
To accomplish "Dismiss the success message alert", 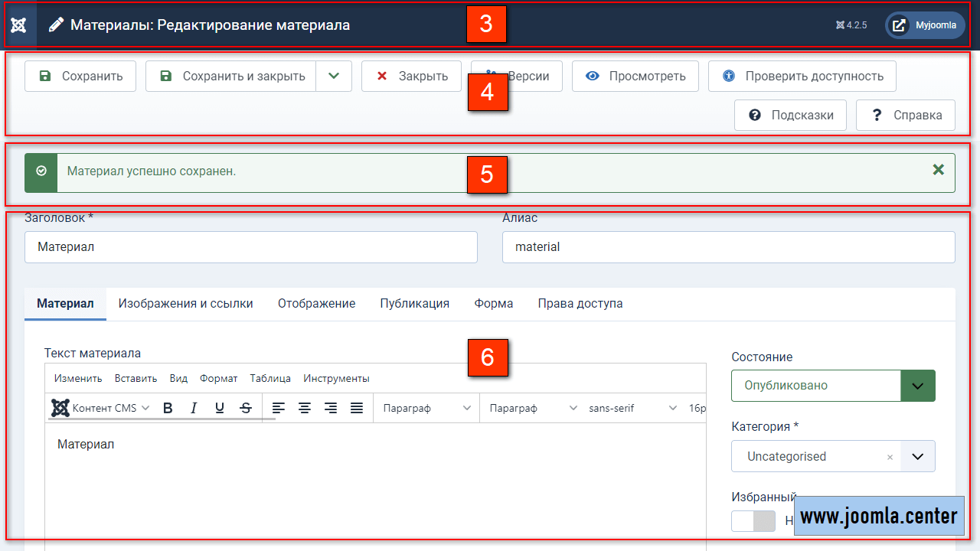I will pos(938,170).
